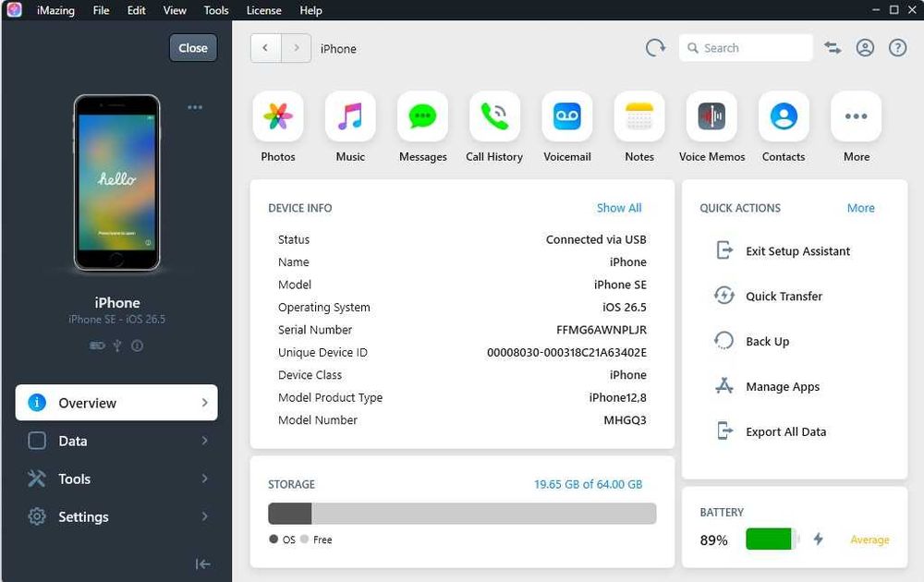Screen dimensions: 924x582
Task: Open the Voice Memos icon
Action: 711,116
